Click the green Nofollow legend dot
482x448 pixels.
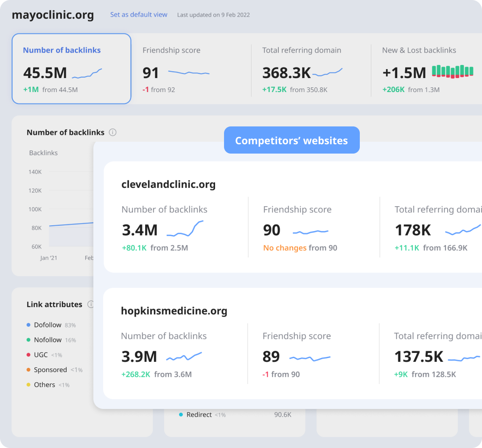click(28, 340)
